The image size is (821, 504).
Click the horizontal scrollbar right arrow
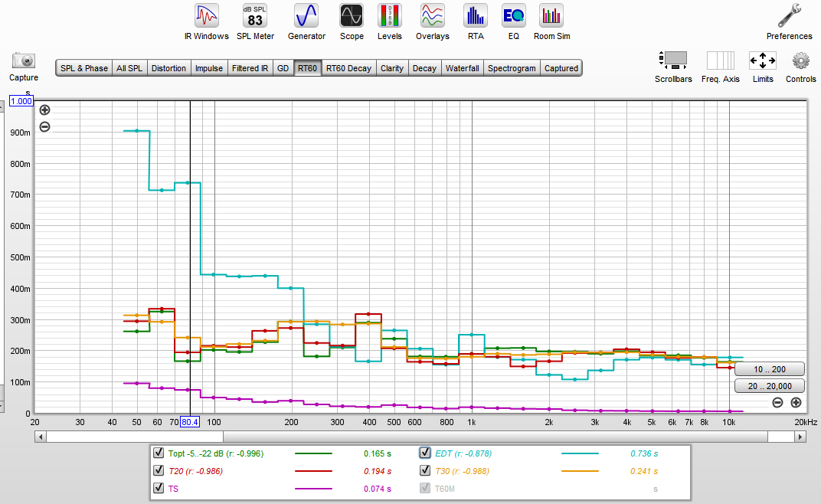pos(800,437)
